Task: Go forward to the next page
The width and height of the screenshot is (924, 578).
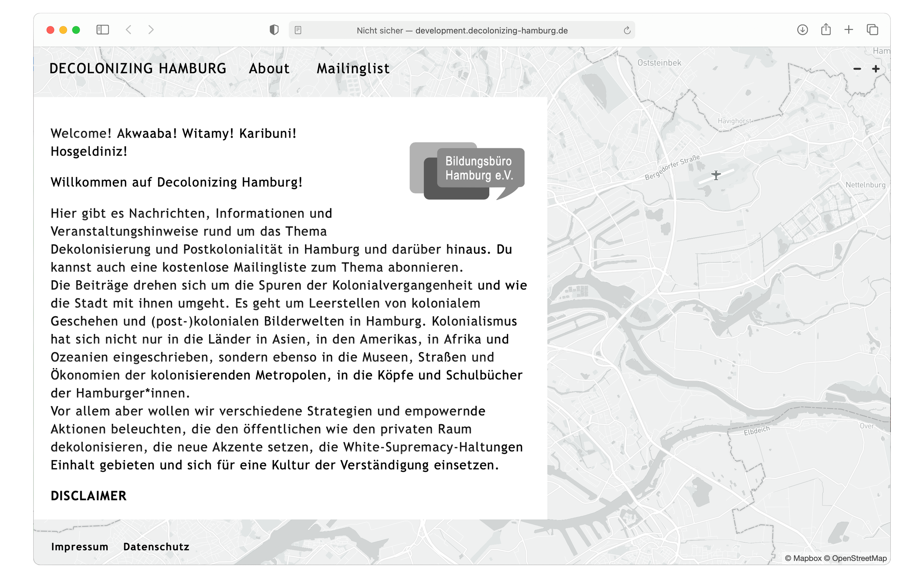Action: pyautogui.click(x=151, y=30)
